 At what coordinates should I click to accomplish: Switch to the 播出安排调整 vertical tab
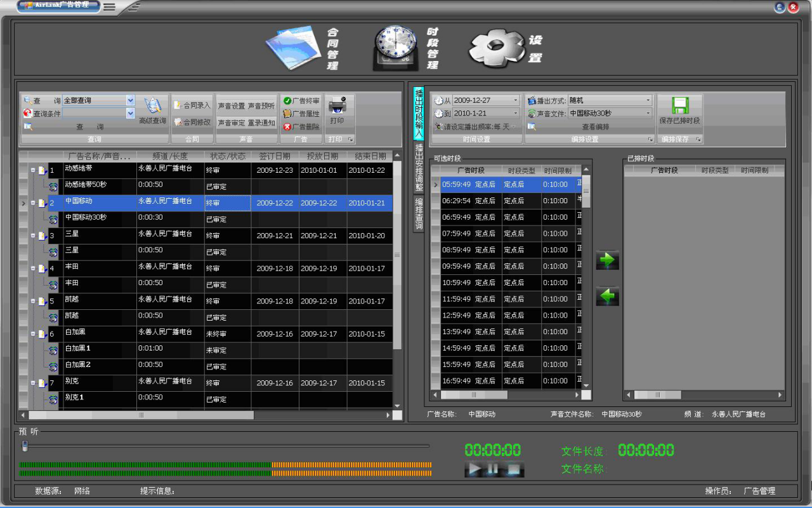pos(419,167)
